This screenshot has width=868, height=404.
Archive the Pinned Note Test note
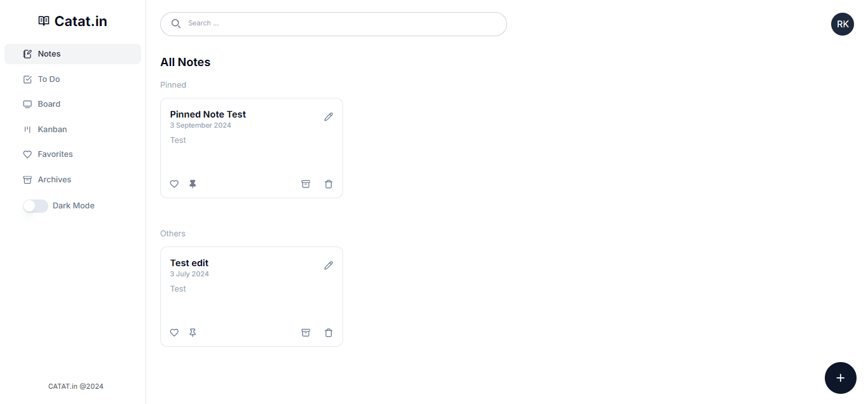306,184
